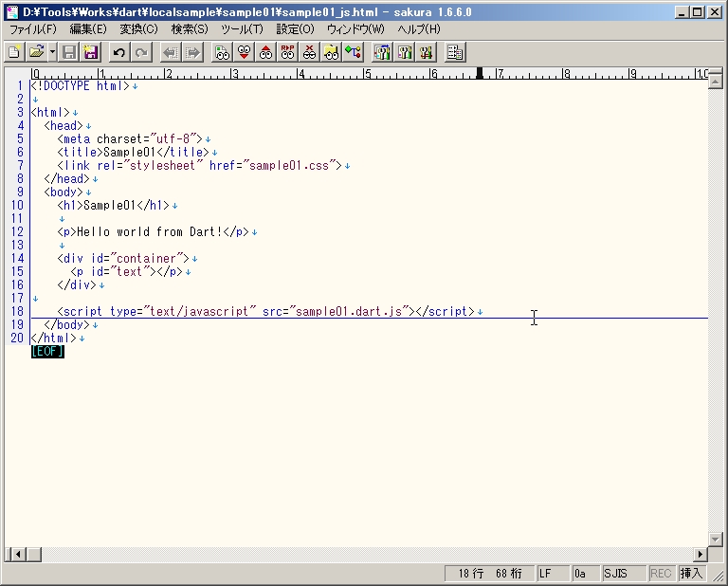Open the Find dialog icon

(x=222, y=52)
